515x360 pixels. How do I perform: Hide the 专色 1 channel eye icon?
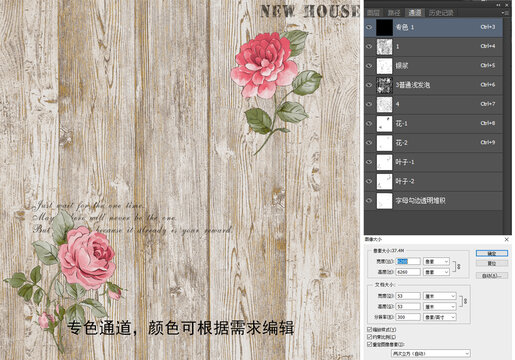click(x=369, y=27)
